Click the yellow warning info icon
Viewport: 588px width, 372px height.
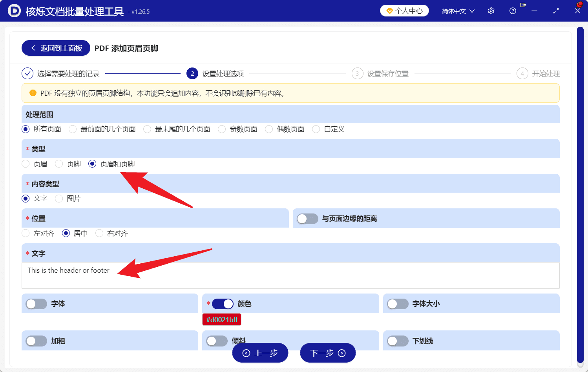tap(33, 93)
